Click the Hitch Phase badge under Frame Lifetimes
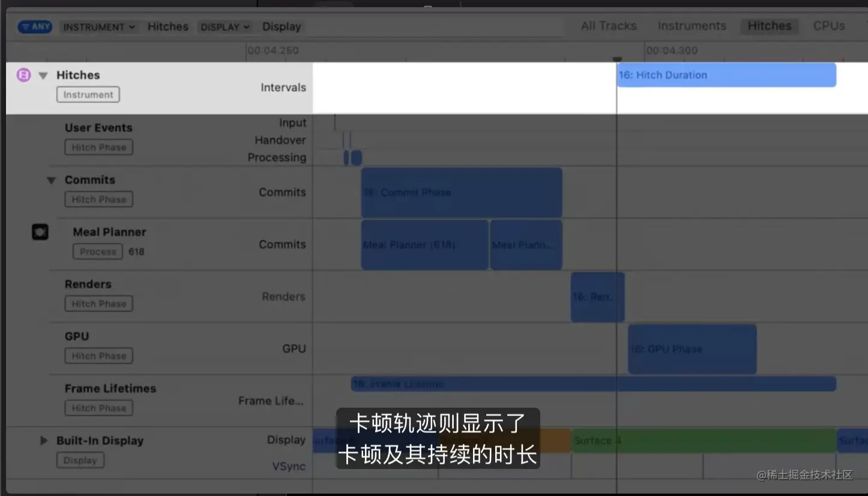 coord(98,408)
